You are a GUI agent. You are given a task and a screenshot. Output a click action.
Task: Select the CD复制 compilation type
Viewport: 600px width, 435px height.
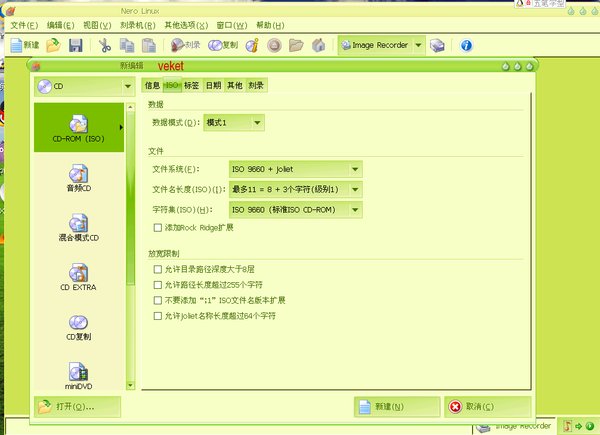point(78,327)
